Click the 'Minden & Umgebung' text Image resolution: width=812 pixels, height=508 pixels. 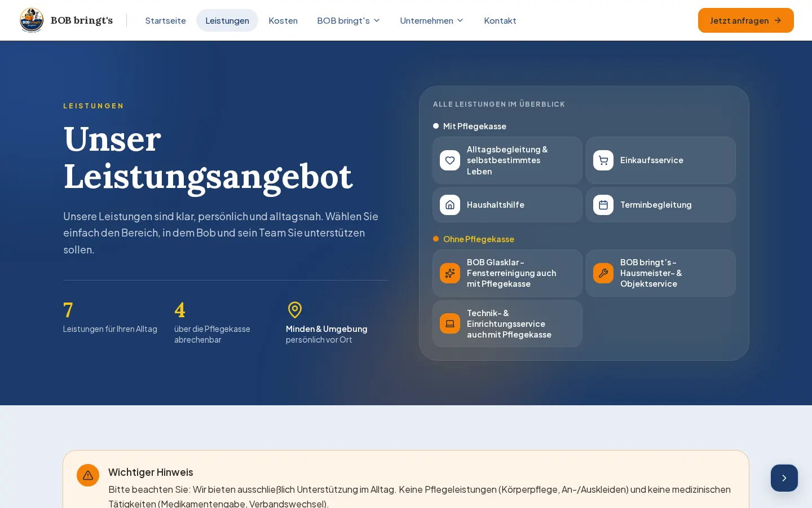point(326,329)
